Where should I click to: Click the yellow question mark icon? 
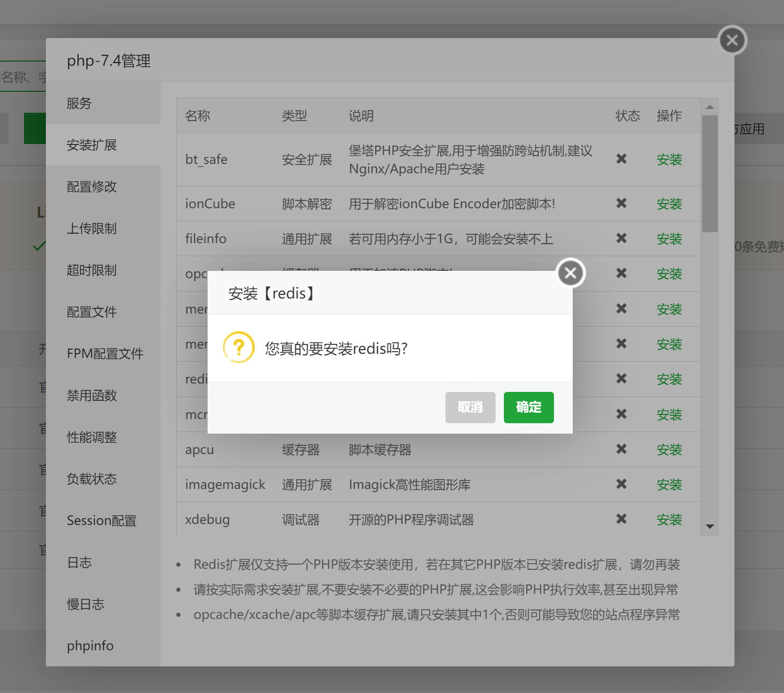point(239,348)
